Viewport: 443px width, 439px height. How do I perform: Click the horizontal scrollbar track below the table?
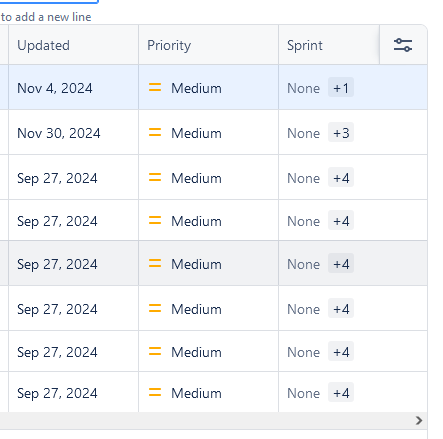point(207,420)
